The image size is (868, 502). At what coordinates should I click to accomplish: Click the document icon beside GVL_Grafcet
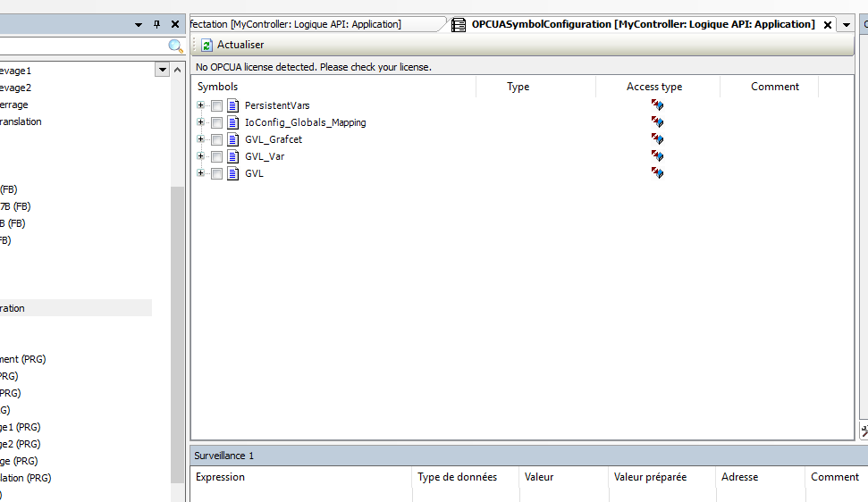click(x=234, y=139)
